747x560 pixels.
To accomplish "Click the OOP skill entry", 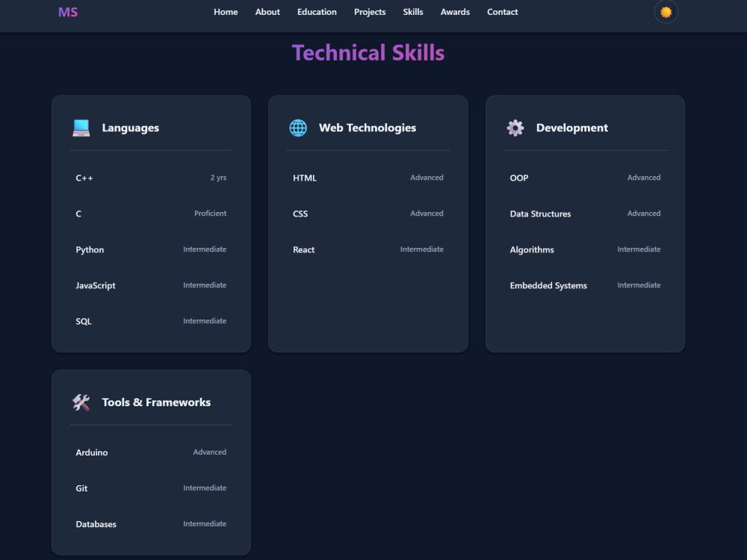I will tap(585, 178).
